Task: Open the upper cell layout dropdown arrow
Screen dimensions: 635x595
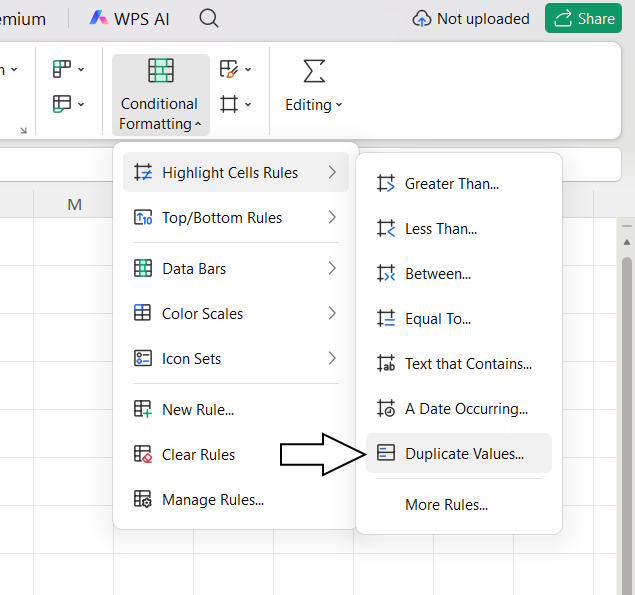Action: click(81, 70)
